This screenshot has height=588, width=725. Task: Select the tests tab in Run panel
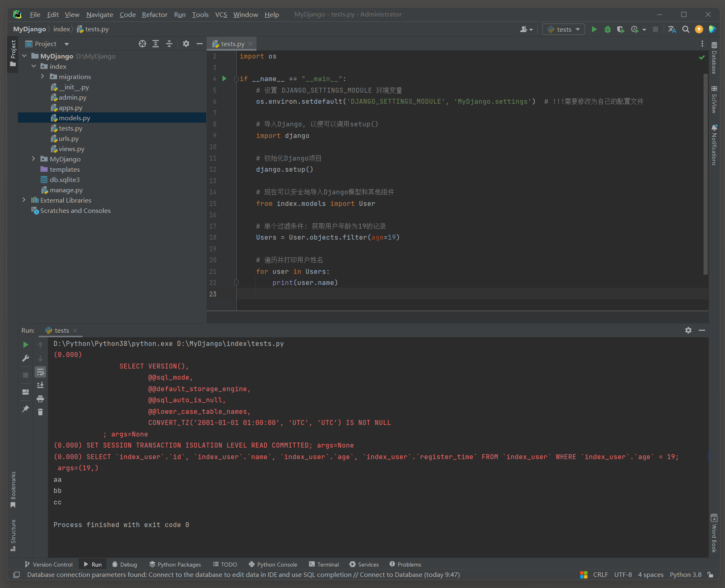tap(62, 330)
